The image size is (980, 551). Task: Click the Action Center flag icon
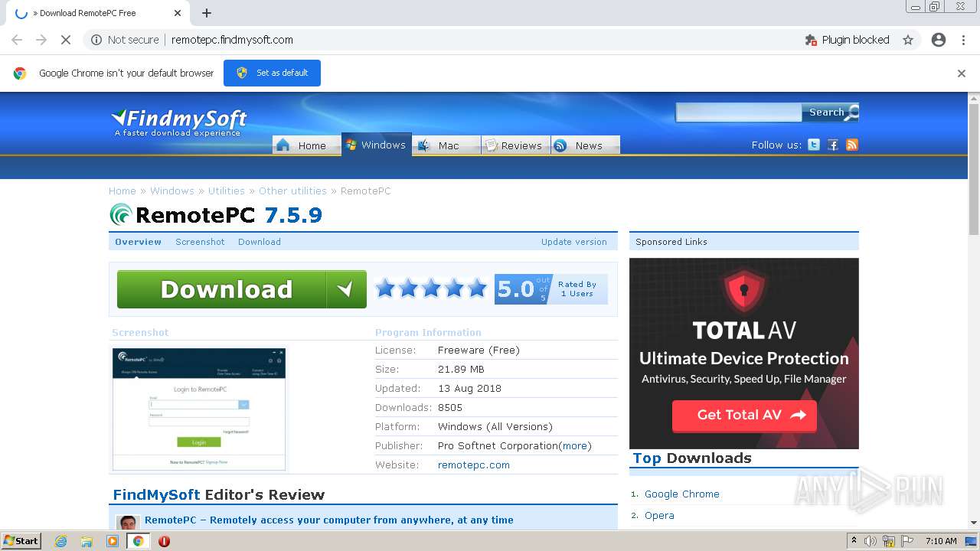click(x=906, y=541)
